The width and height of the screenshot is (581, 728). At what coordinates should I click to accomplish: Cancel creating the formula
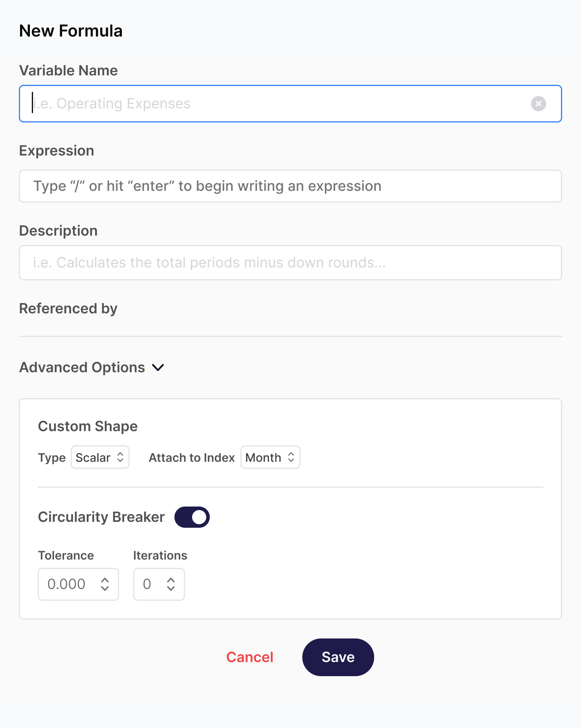click(250, 657)
